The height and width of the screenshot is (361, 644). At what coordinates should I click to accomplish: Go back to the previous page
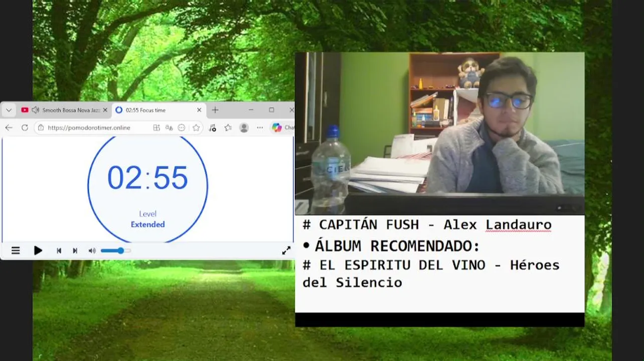click(9, 128)
